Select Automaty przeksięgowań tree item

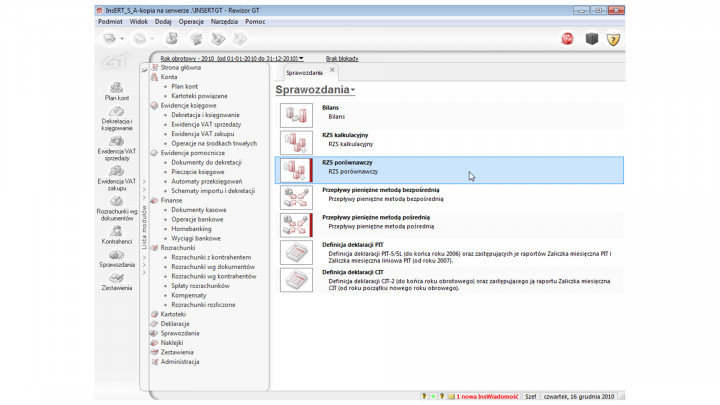[x=207, y=181]
